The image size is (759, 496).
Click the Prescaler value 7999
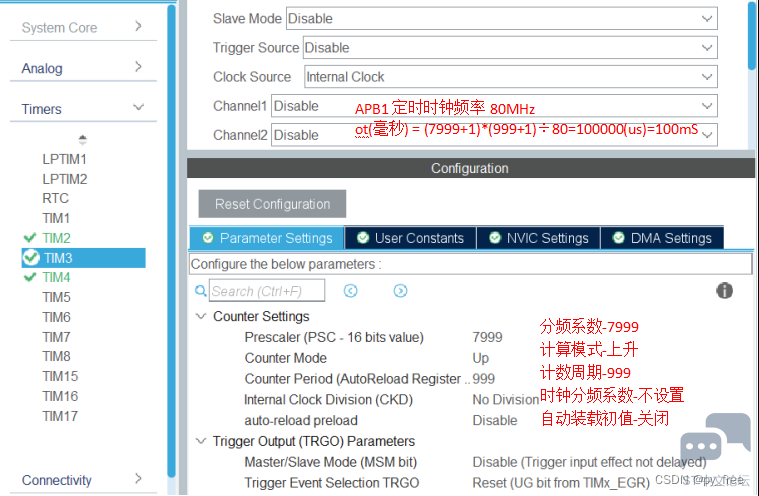click(x=489, y=337)
